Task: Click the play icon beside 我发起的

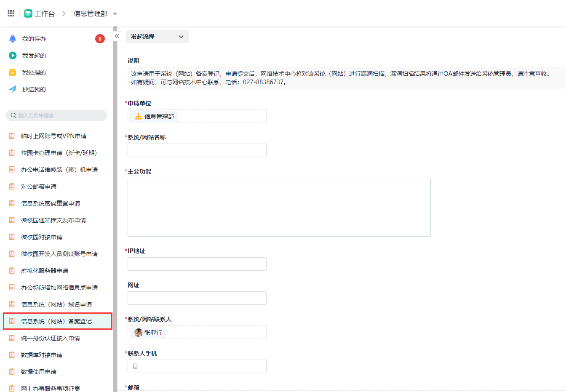Action: click(13, 56)
